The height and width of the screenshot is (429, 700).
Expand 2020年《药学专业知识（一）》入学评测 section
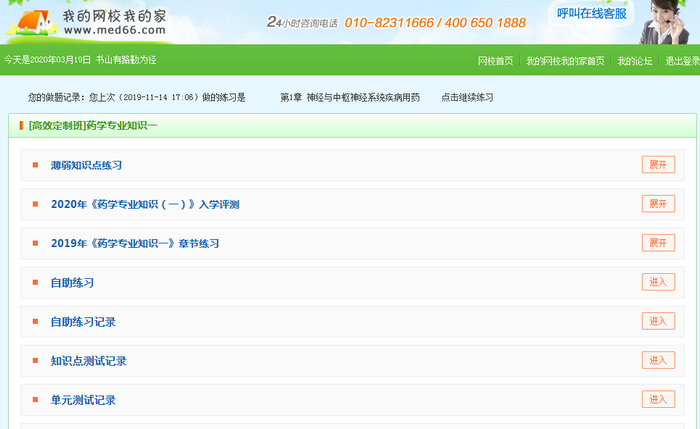pyautogui.click(x=658, y=204)
